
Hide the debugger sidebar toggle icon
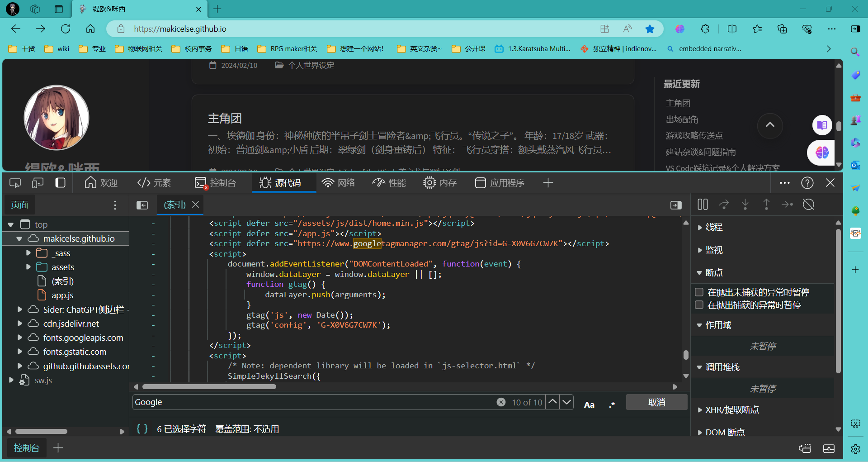(676, 205)
